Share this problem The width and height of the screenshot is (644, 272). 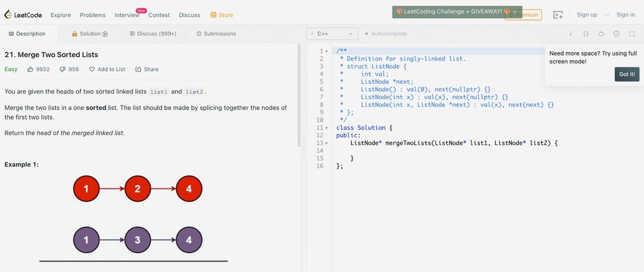point(147,69)
